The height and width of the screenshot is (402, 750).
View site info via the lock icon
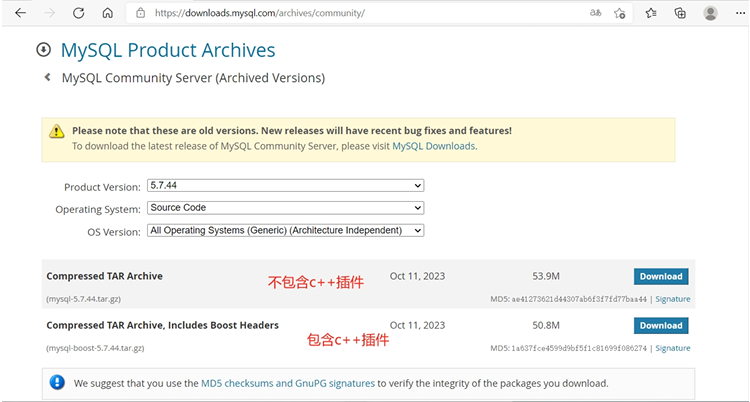(x=140, y=13)
